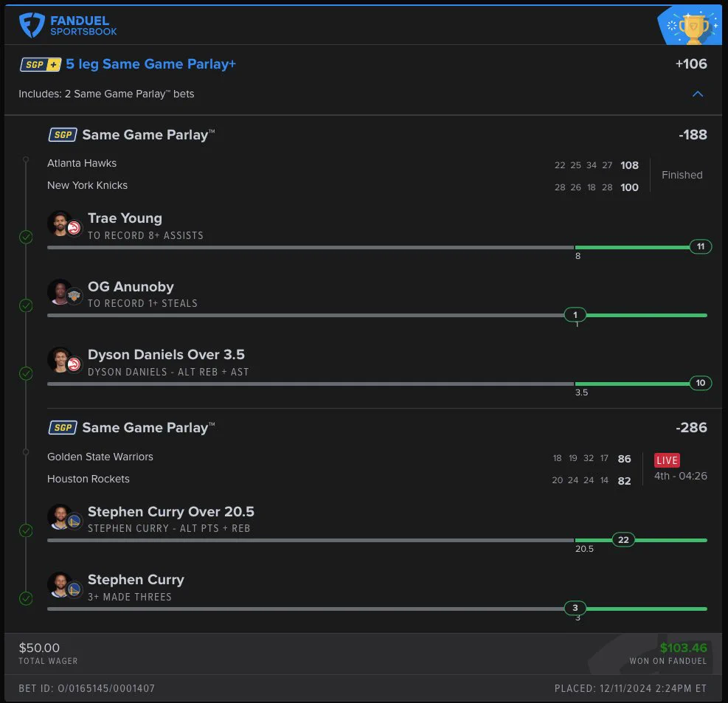Image resolution: width=728 pixels, height=703 pixels.
Task: Open the 5 leg Same Game Parlay+ title
Action: (x=151, y=64)
